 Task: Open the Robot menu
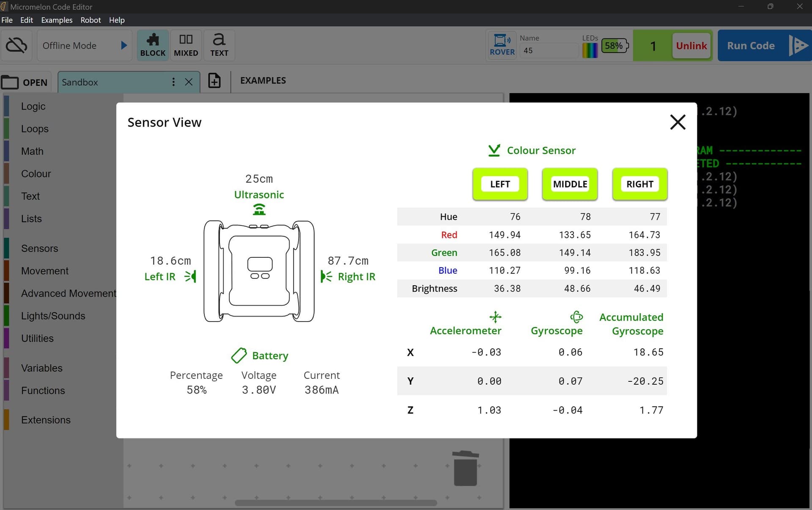pos(91,20)
